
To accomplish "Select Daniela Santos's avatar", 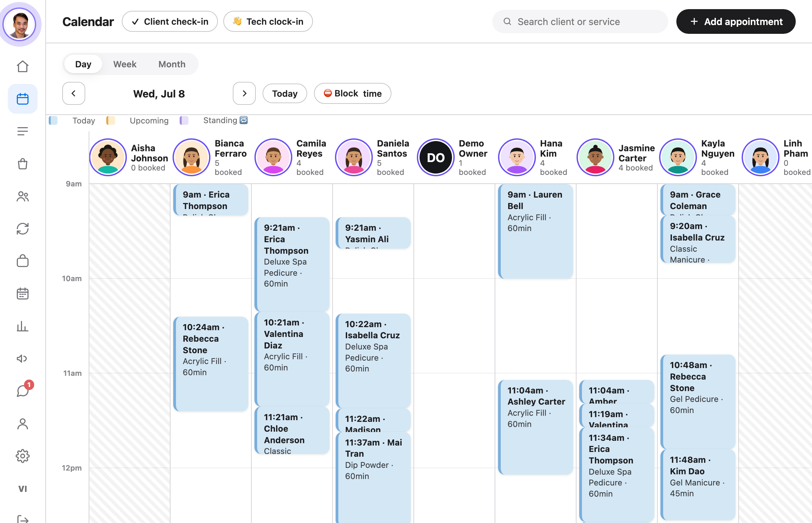I will [354, 157].
